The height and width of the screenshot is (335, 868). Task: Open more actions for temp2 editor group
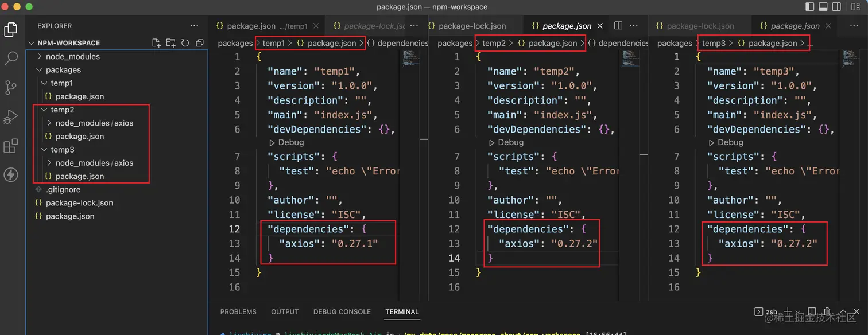click(633, 26)
